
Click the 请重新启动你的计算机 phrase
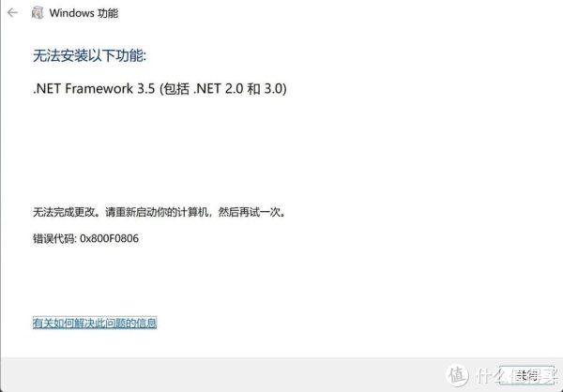pyautogui.click(x=157, y=212)
